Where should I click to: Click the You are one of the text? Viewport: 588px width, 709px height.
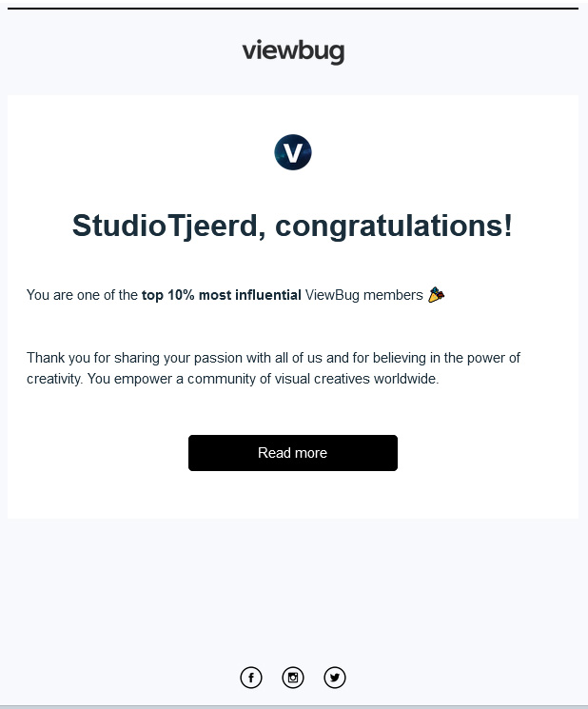[82, 295]
